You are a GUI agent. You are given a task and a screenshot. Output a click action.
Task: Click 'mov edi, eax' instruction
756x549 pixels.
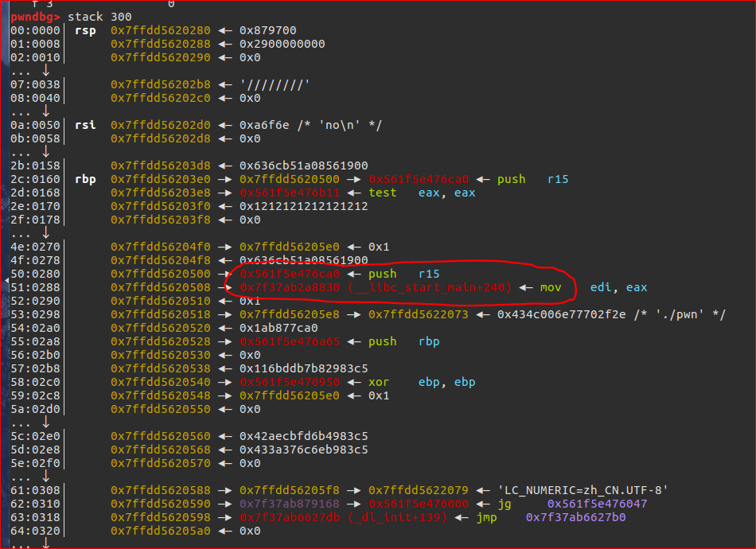[594, 287]
